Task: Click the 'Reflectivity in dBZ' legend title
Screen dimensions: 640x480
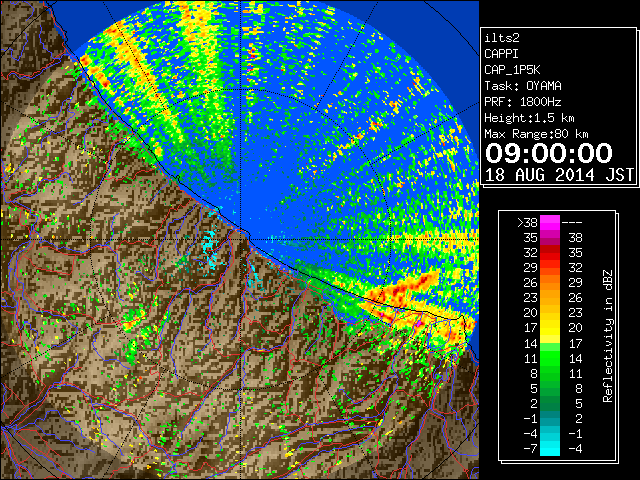Action: (x=608, y=336)
